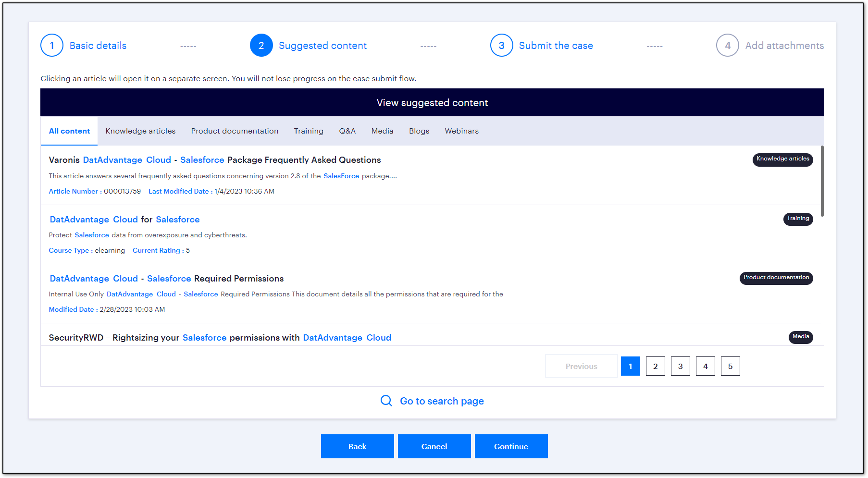This screenshot has height=478, width=868.
Task: Click the Current Rating 5 text
Action: 161,250
